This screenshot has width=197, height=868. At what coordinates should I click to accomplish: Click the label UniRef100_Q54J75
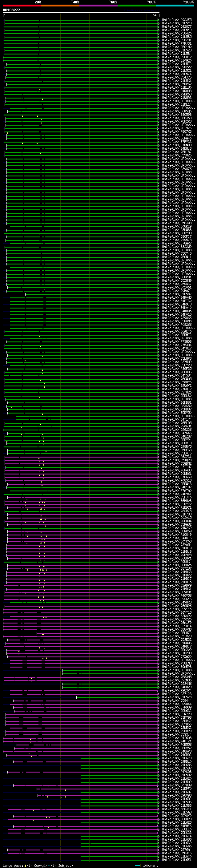(177, 78)
